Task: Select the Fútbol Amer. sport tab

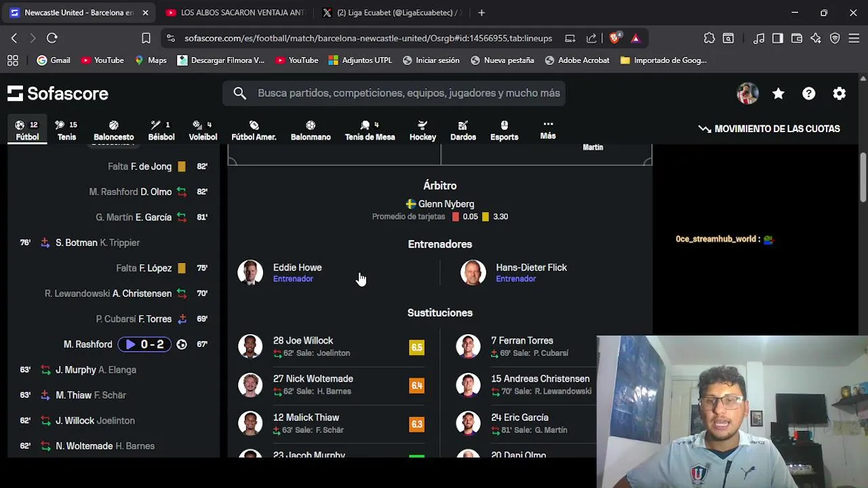Action: point(254,131)
